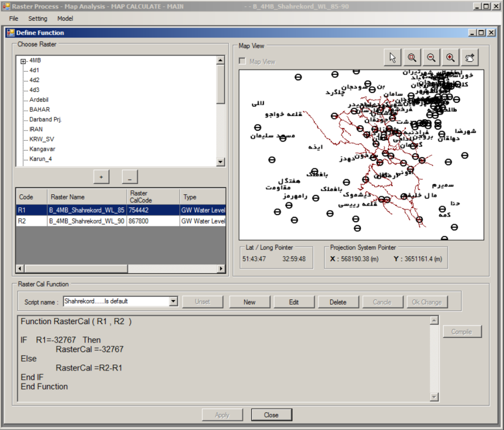The width and height of the screenshot is (504, 430).
Task: Click the New script button
Action: (x=250, y=302)
